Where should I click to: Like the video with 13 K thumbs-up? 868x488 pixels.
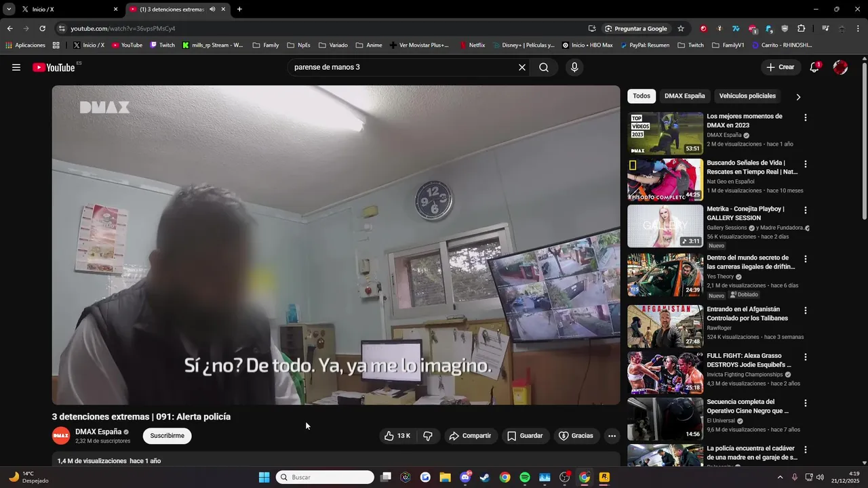pyautogui.click(x=397, y=436)
